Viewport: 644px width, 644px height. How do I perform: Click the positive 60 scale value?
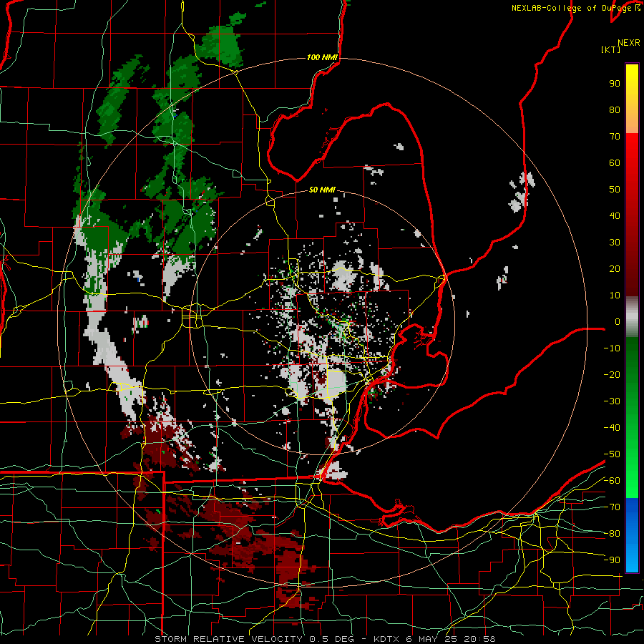pyautogui.click(x=615, y=163)
